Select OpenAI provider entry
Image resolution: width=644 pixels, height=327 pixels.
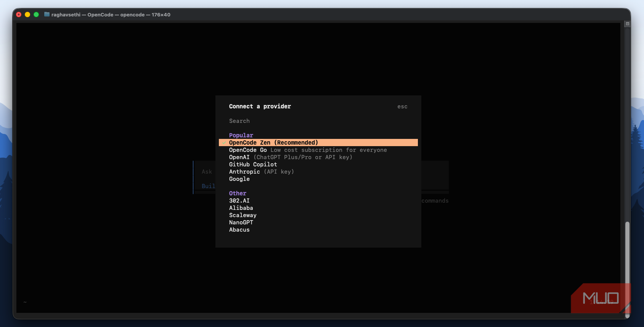point(318,157)
